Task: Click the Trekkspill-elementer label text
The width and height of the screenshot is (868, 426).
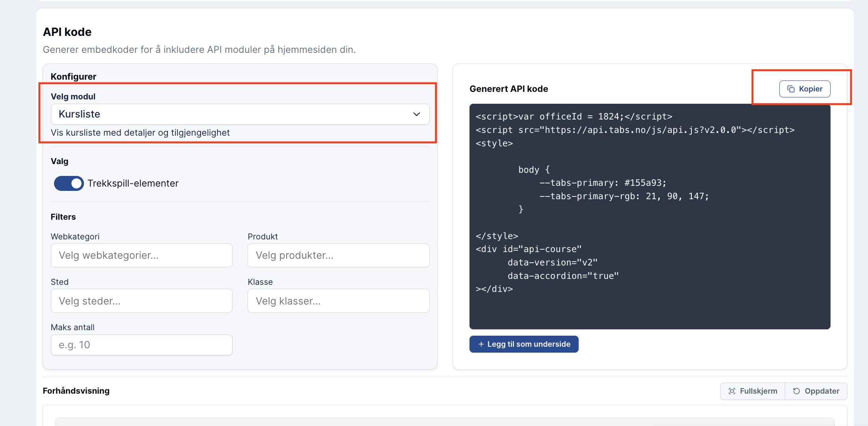Action: tap(133, 183)
